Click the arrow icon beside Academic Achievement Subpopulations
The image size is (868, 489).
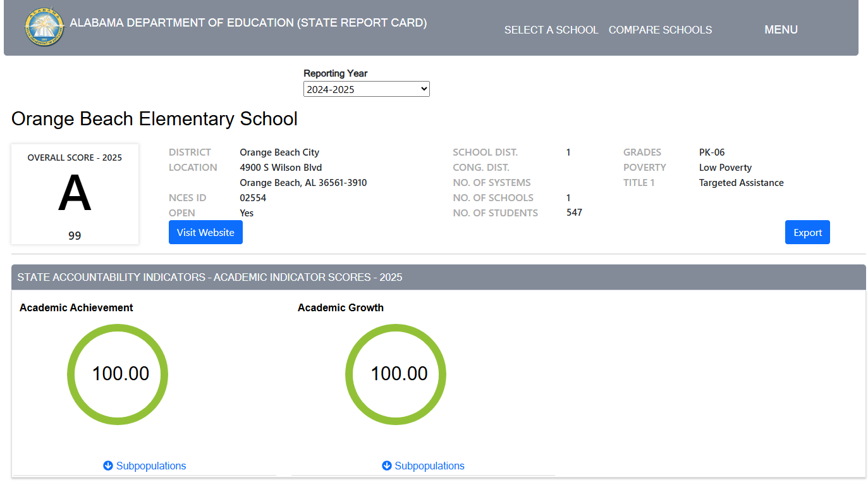(x=107, y=466)
